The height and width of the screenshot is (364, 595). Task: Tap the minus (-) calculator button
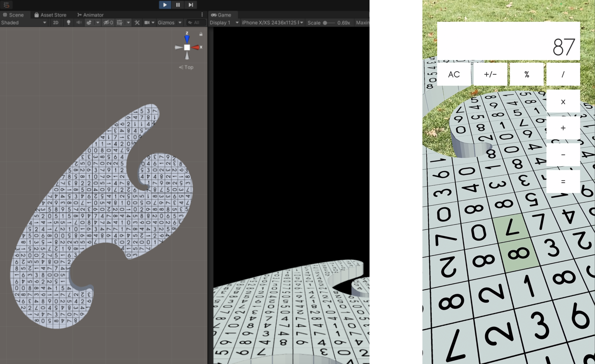pyautogui.click(x=563, y=155)
